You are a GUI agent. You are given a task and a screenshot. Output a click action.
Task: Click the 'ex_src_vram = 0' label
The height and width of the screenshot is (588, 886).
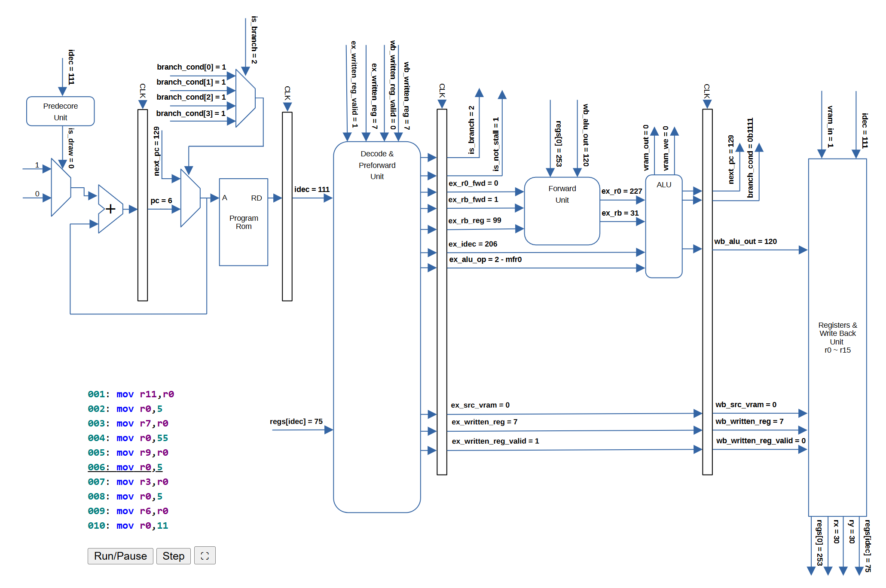tap(480, 405)
